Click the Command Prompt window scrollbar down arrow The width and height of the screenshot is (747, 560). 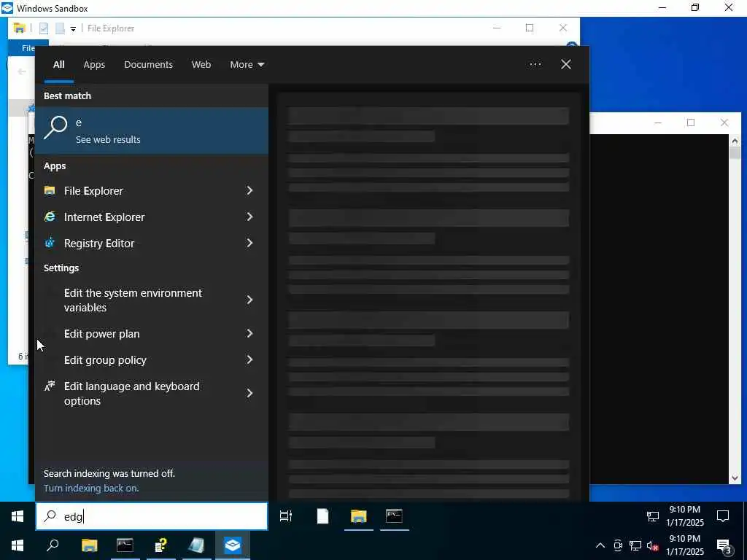[735, 478]
